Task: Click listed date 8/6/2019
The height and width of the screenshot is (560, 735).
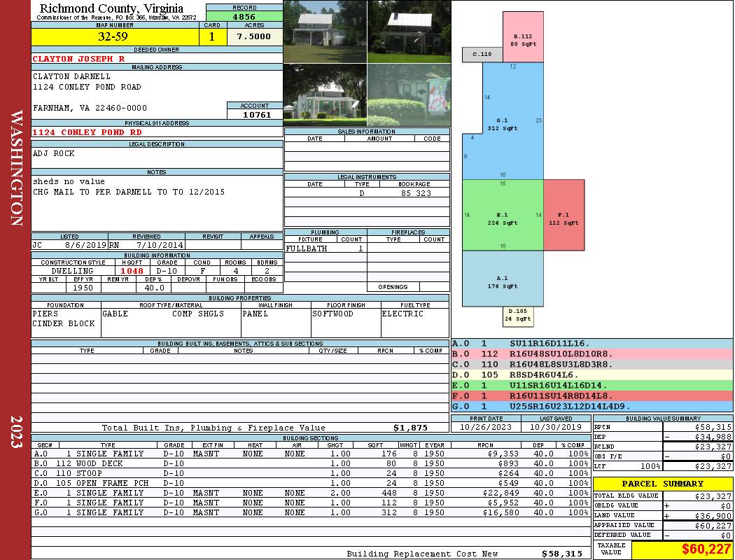Action: click(x=86, y=244)
